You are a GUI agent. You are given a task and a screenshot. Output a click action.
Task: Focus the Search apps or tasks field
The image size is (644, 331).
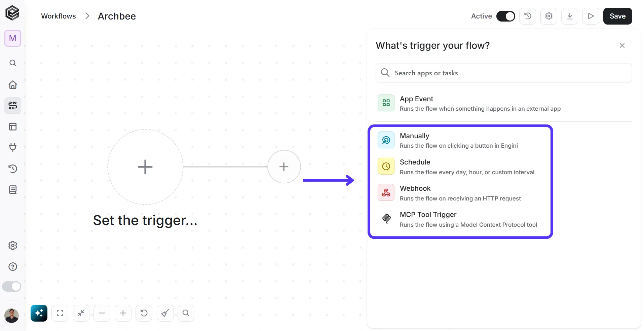pyautogui.click(x=504, y=73)
